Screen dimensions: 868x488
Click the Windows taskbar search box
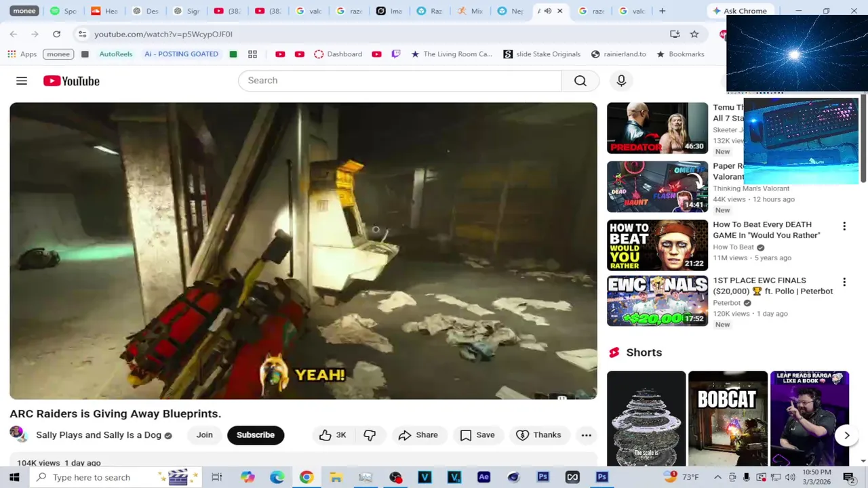coord(117,477)
